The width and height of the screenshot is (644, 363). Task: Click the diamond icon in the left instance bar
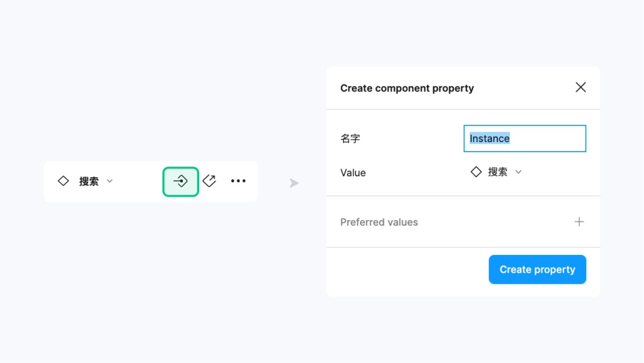(x=63, y=181)
